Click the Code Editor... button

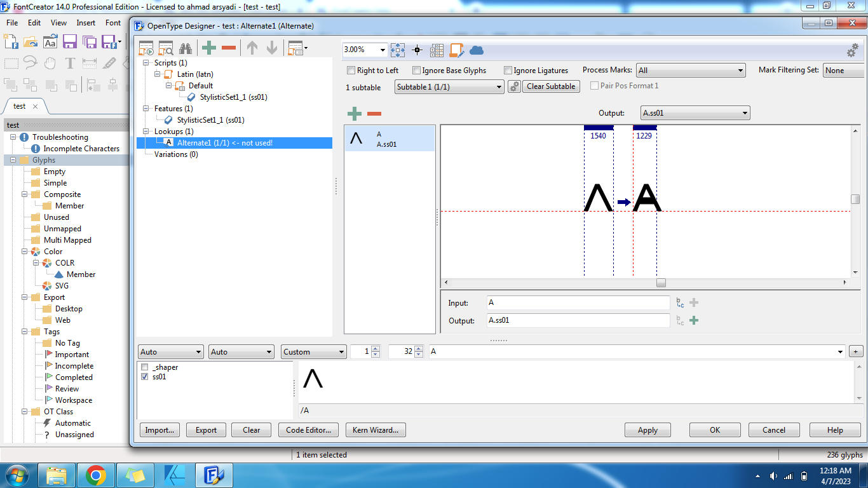308,430
